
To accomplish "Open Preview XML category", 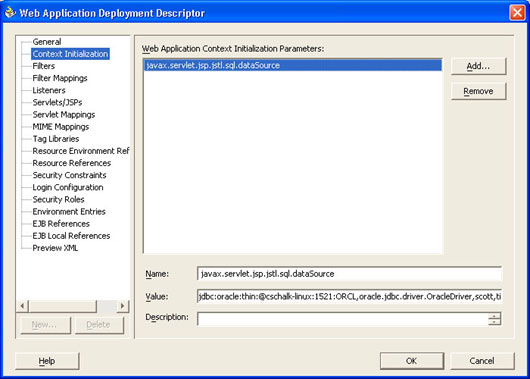I will point(55,248).
